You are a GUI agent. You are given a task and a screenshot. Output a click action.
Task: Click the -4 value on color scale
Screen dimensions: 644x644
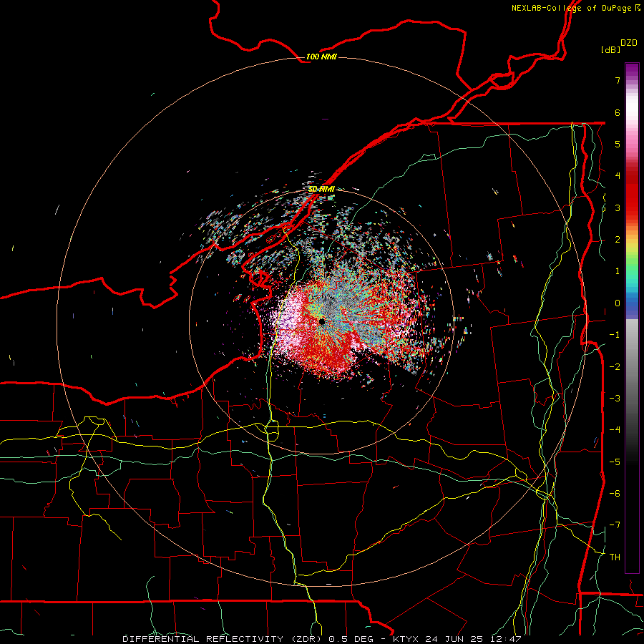pyautogui.click(x=615, y=429)
